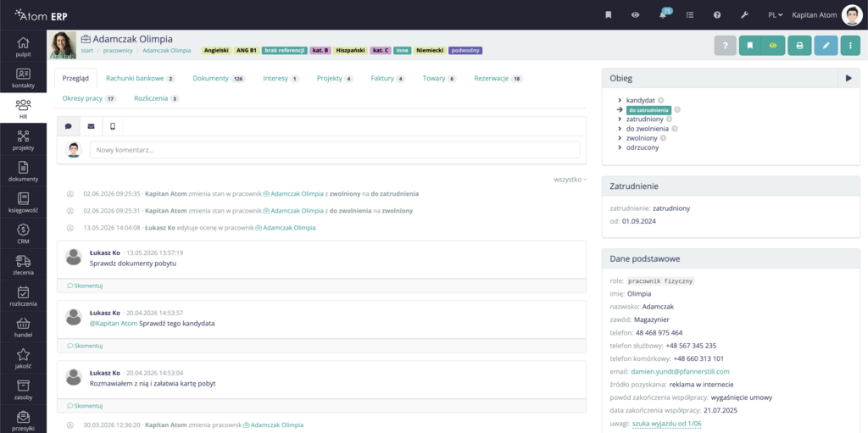Switch to the Okresy pracy tab

(89, 98)
